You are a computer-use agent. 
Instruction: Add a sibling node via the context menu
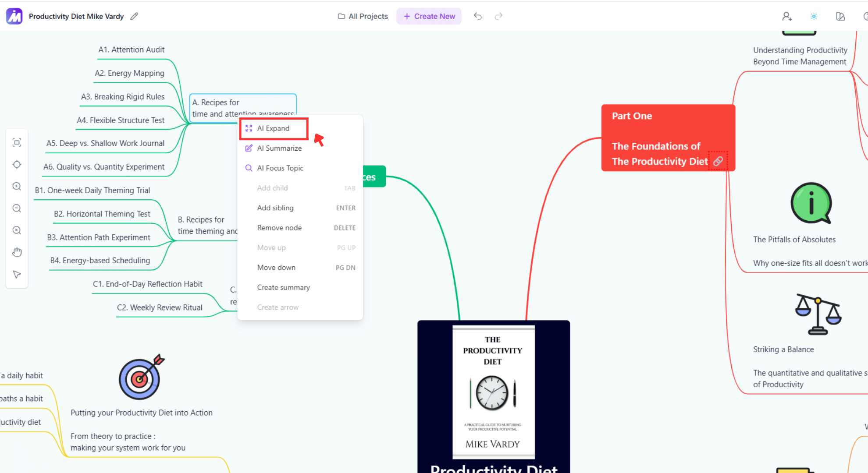pyautogui.click(x=275, y=208)
